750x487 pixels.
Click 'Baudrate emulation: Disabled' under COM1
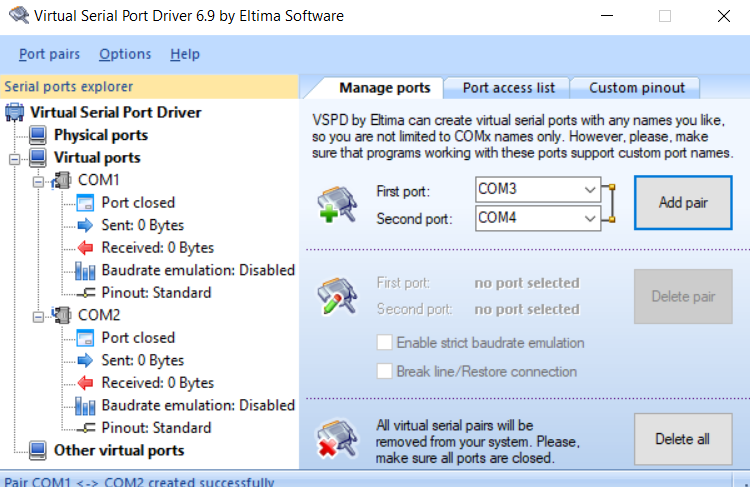pyautogui.click(x=198, y=270)
